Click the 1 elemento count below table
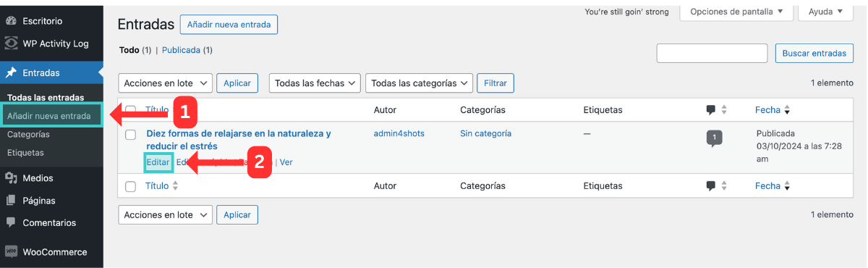The height and width of the screenshot is (268, 868). 832,215
